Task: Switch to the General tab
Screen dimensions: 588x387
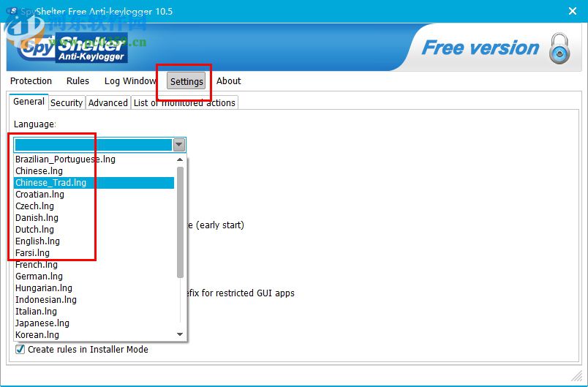Action: pyautogui.click(x=29, y=102)
